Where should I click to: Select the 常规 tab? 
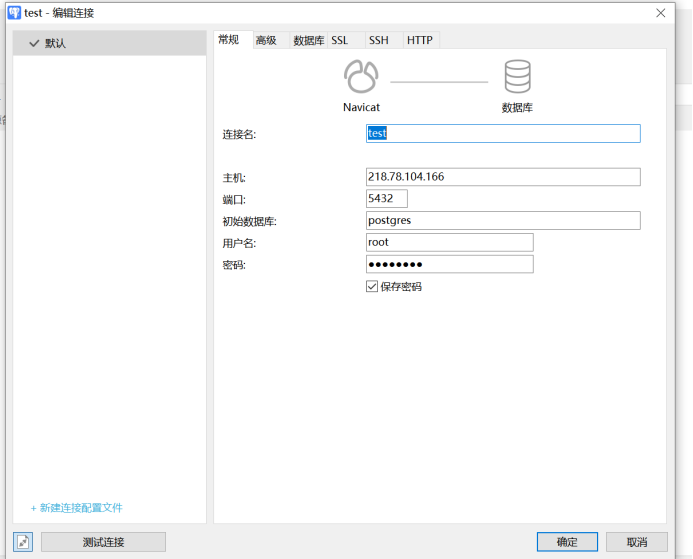[x=229, y=39]
